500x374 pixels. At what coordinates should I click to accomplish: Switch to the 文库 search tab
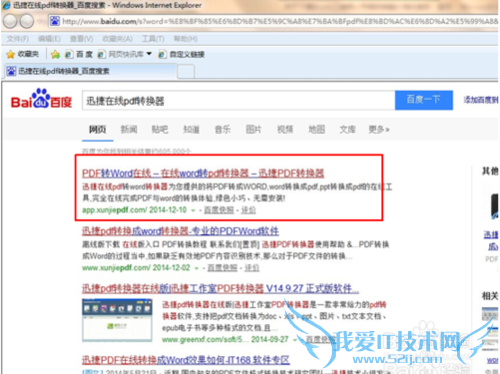[x=348, y=129]
